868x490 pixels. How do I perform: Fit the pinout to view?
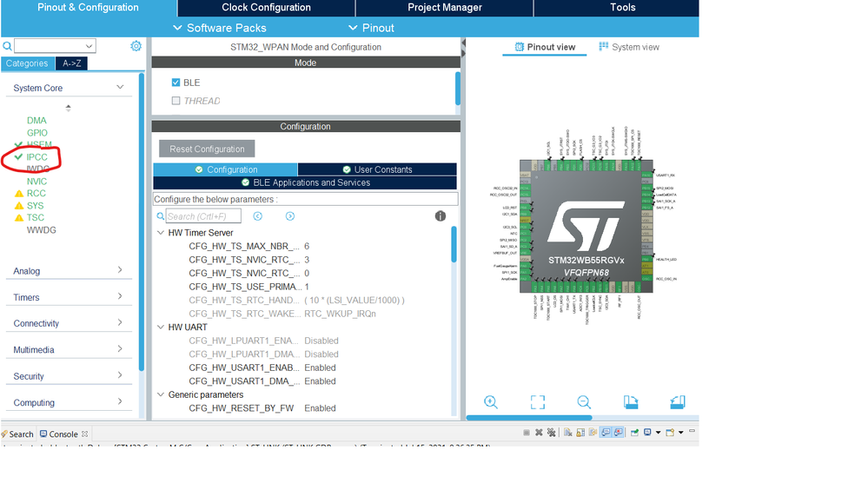click(x=538, y=402)
